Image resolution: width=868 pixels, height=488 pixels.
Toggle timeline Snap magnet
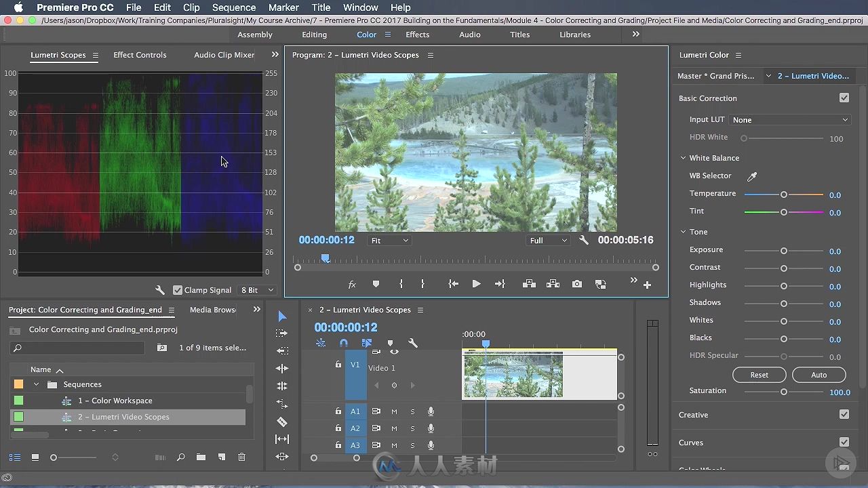click(x=344, y=343)
